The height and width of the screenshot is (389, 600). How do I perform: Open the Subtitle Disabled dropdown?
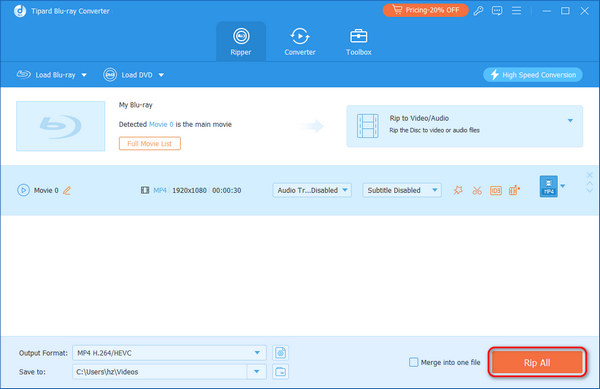[402, 190]
